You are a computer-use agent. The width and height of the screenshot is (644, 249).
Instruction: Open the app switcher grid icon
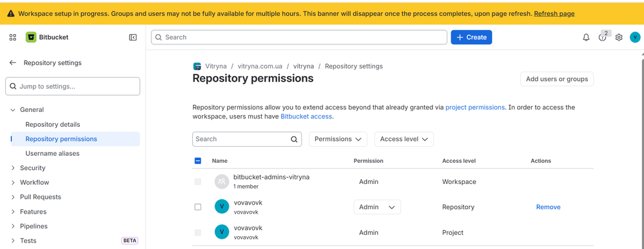13,37
